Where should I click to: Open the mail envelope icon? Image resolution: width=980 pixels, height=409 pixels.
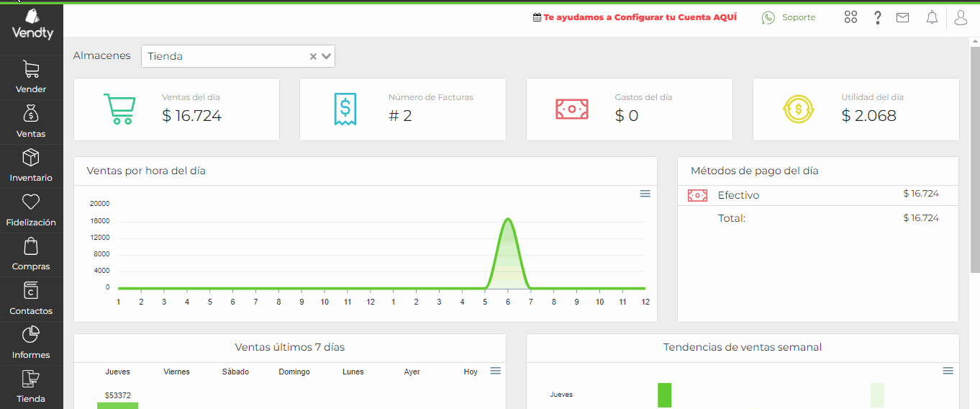(x=902, y=18)
